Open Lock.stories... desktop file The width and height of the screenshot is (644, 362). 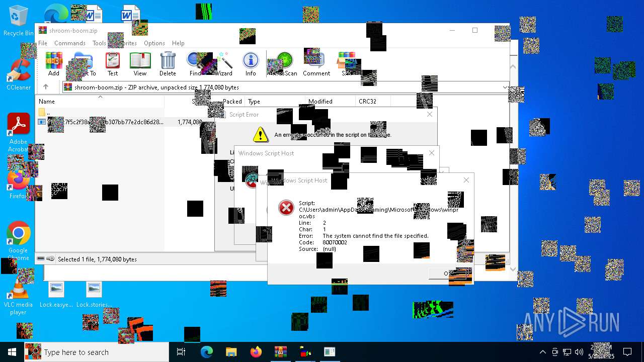coord(94,295)
